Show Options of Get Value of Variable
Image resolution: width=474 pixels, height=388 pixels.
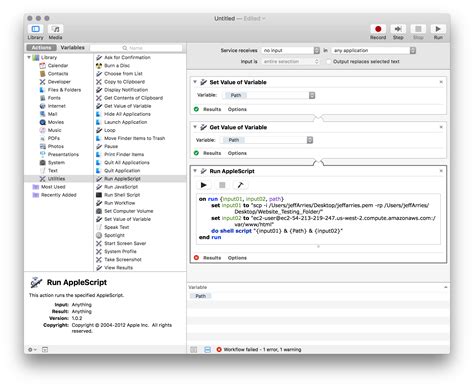237,153
